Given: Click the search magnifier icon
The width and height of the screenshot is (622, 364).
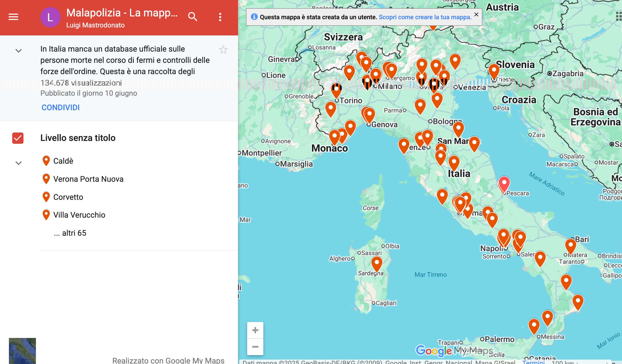Looking at the screenshot, I should pos(192,17).
